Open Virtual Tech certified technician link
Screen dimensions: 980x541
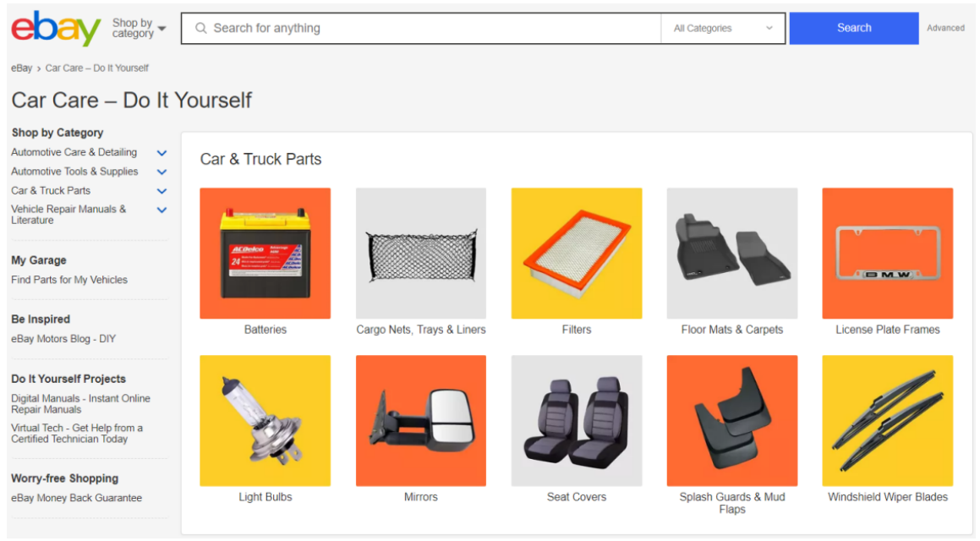77,433
